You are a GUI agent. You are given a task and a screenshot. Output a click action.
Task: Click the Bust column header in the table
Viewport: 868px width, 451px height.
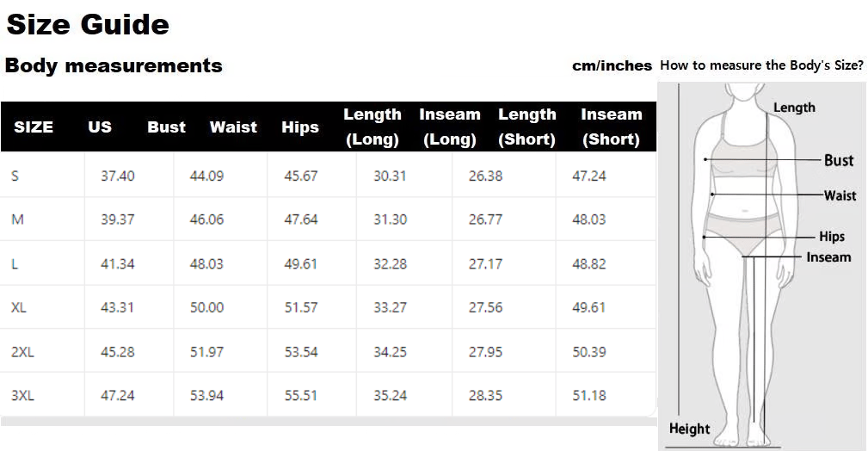pyautogui.click(x=166, y=127)
